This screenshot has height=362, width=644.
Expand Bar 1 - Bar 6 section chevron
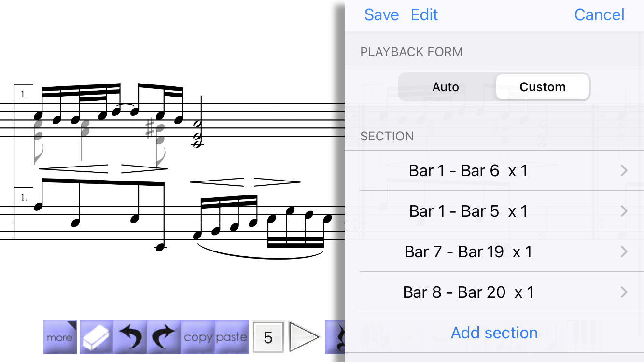pyautogui.click(x=624, y=170)
